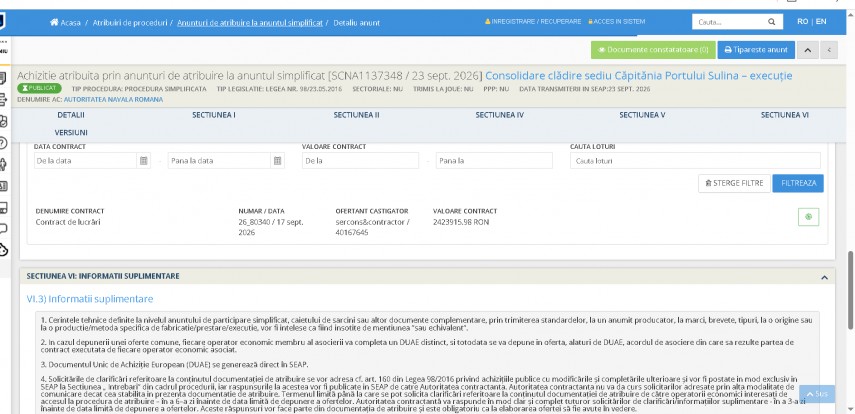
Task: Click TIP PROCEDURA: PROCEDURA SIMPLIFICATA text
Action: click(x=139, y=88)
